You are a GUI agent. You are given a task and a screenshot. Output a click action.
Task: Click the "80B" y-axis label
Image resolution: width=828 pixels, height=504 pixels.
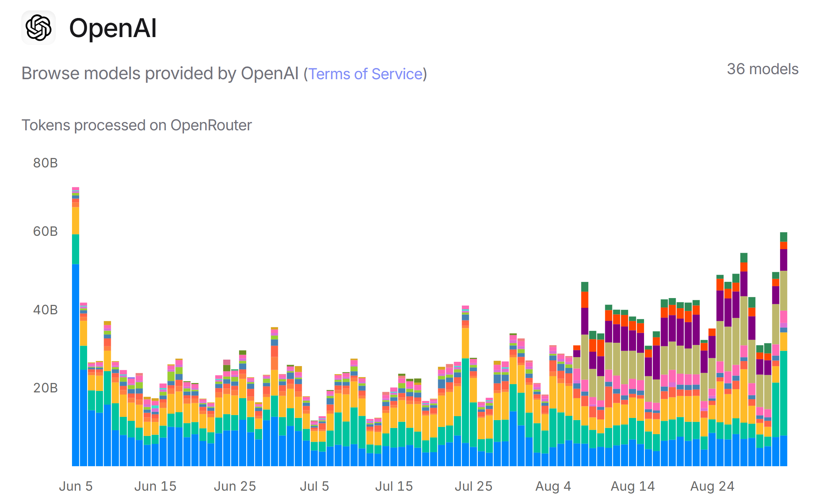45,163
